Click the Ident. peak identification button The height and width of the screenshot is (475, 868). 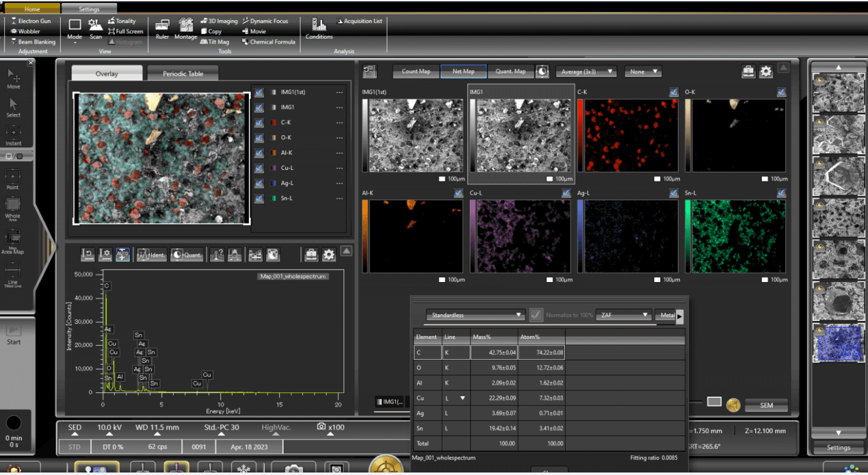coord(151,255)
